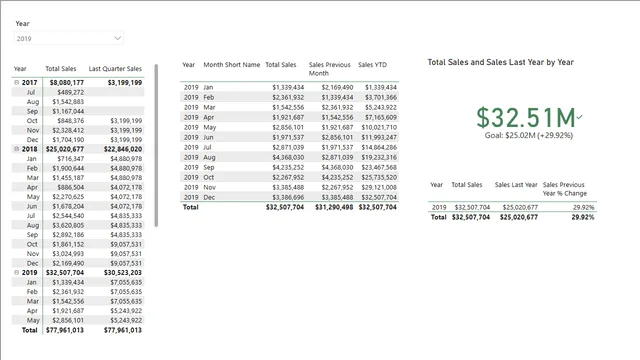Image resolution: width=640 pixels, height=360 pixels.
Task: Click the bold $25,020,677 total in right table
Action: coord(519,217)
